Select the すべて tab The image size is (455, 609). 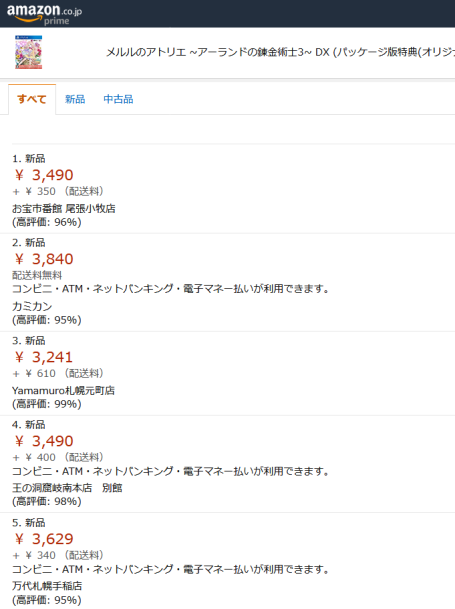tap(32, 99)
